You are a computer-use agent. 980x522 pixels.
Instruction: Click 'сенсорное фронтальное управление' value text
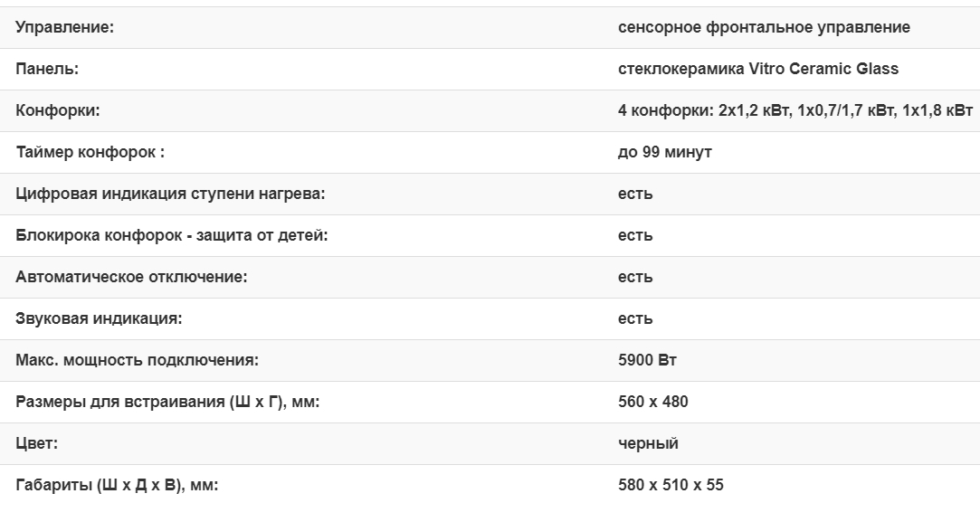tap(764, 27)
